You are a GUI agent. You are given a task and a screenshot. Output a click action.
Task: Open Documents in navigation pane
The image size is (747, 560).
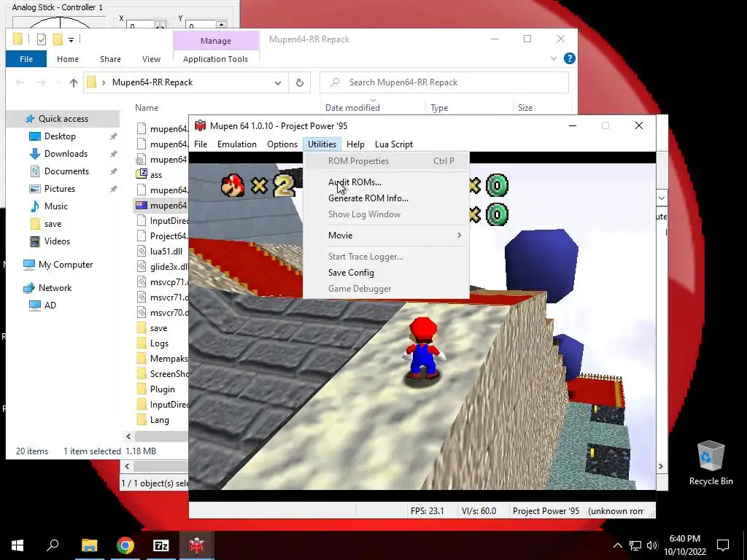coord(66,171)
